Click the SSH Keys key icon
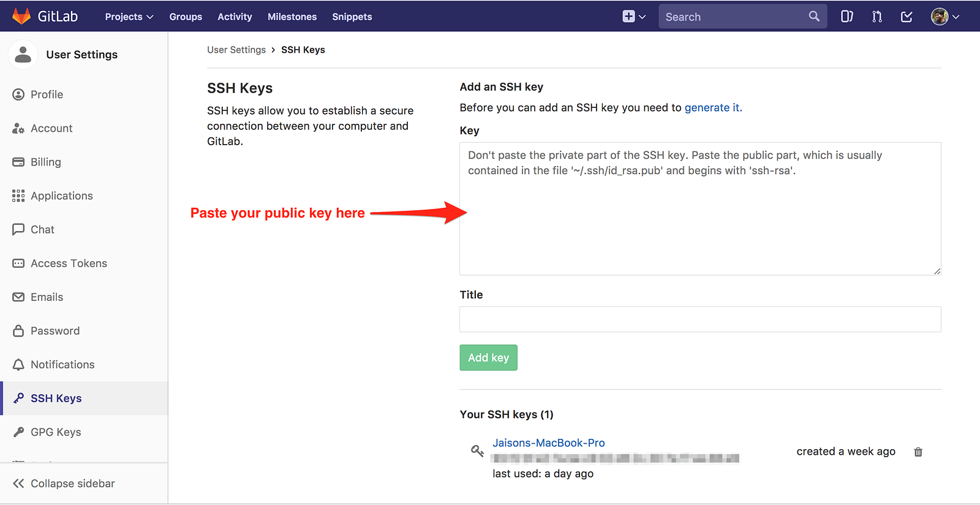 (x=19, y=398)
